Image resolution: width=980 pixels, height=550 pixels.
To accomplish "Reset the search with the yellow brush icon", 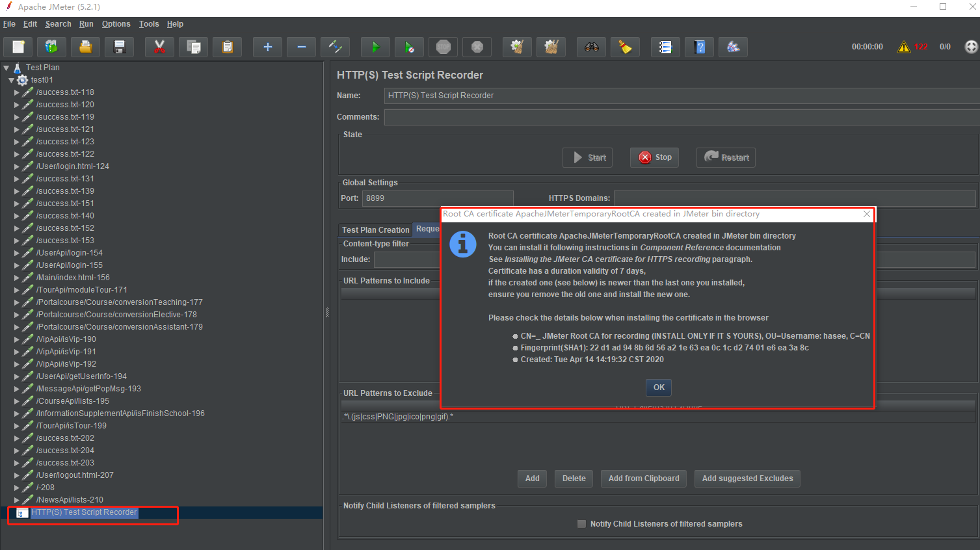I will [x=626, y=47].
